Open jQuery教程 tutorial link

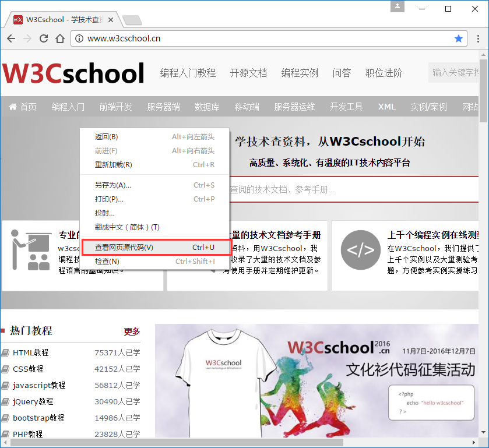33,401
